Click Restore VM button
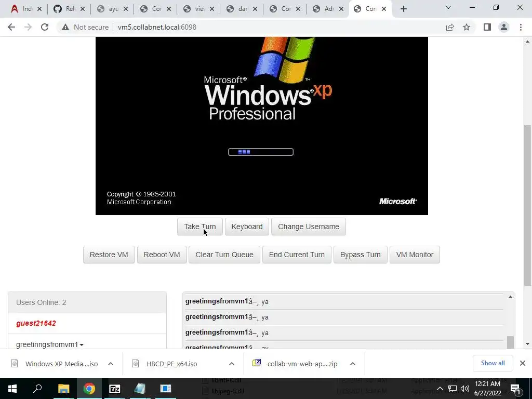This screenshot has width=532, height=399. [109, 255]
